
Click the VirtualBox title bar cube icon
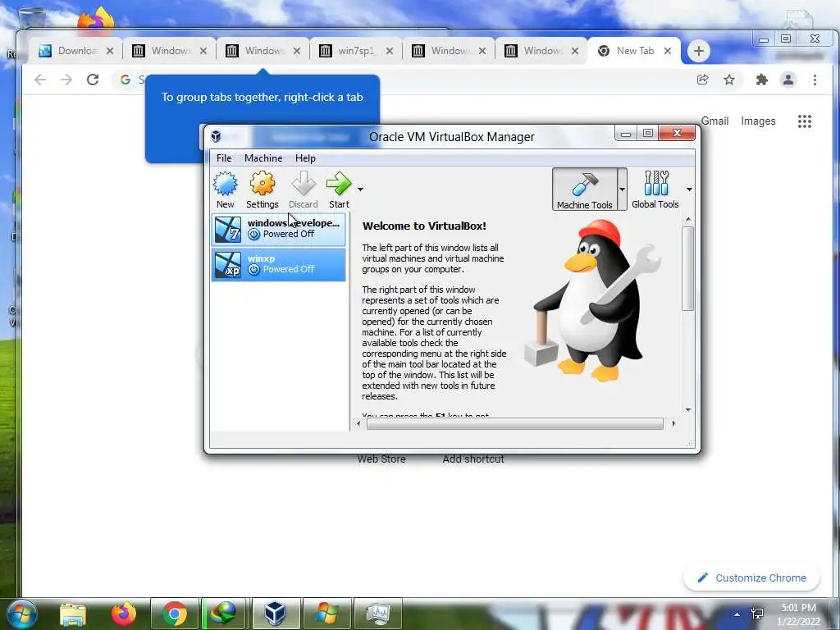point(216,136)
